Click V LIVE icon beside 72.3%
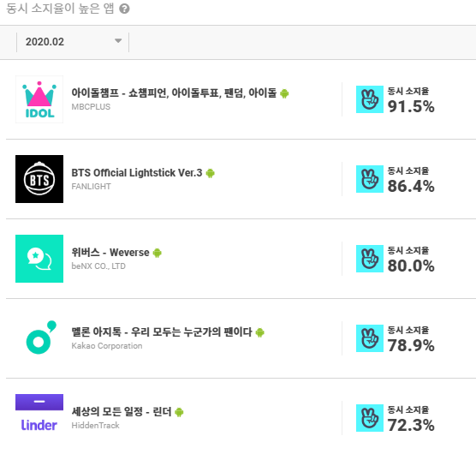This screenshot has height=454, width=476. point(370,418)
